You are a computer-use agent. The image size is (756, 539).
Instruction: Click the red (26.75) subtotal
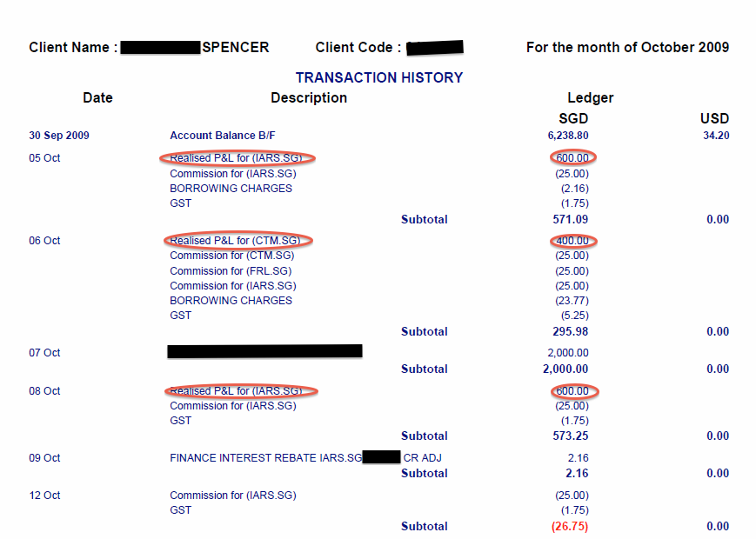[x=570, y=526]
